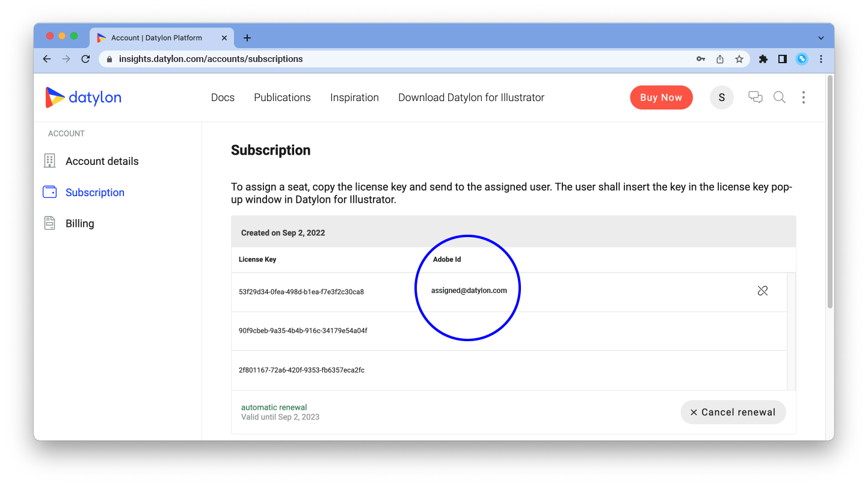Toggle the Chrome side panel icon
The width and height of the screenshot is (868, 485).
(783, 59)
